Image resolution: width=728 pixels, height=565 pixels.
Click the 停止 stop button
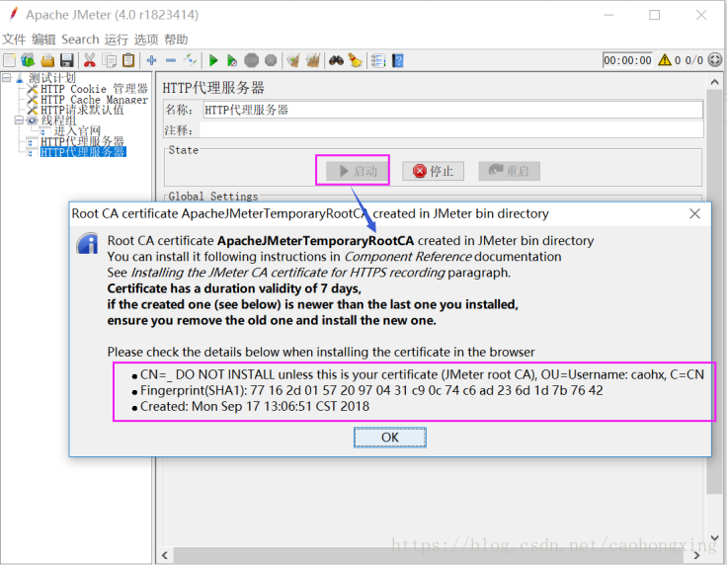pyautogui.click(x=434, y=171)
